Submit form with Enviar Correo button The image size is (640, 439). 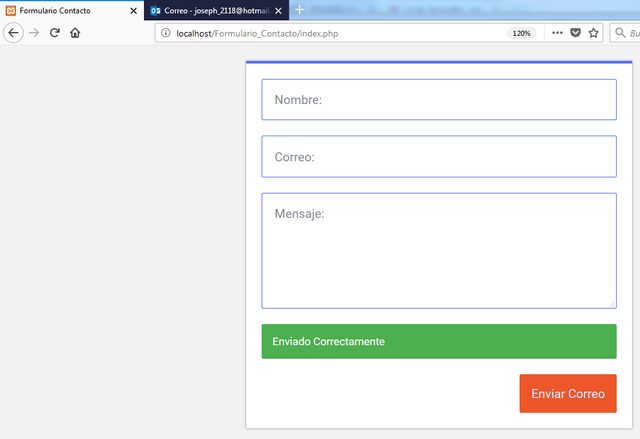pyautogui.click(x=568, y=393)
